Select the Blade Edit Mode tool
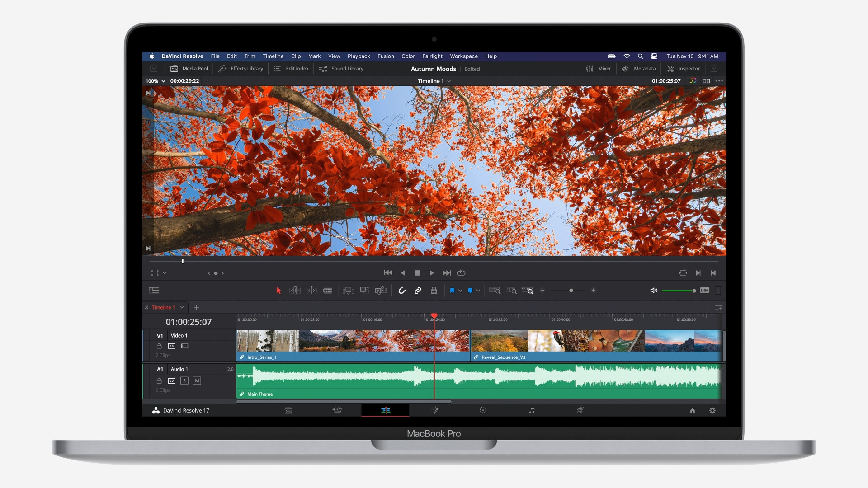This screenshot has height=488, width=868. (328, 291)
